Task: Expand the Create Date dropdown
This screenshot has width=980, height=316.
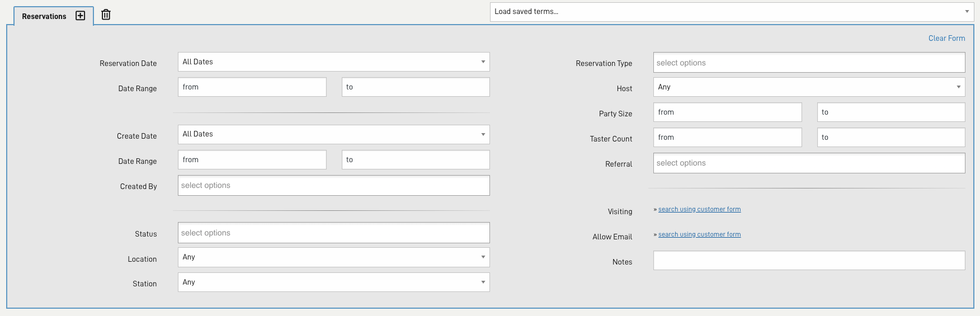Action: click(x=333, y=134)
